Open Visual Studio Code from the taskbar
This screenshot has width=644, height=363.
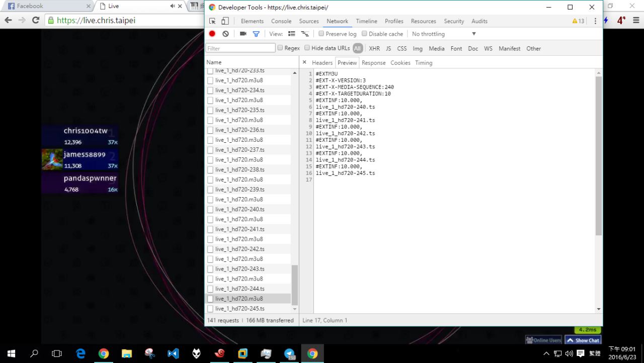[x=173, y=353]
